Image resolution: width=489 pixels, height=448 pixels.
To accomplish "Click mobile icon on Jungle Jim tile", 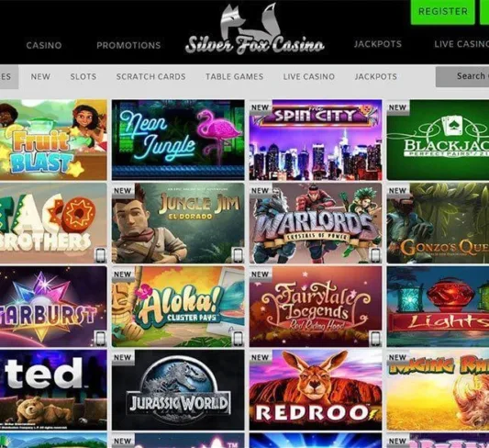I will point(238,255).
